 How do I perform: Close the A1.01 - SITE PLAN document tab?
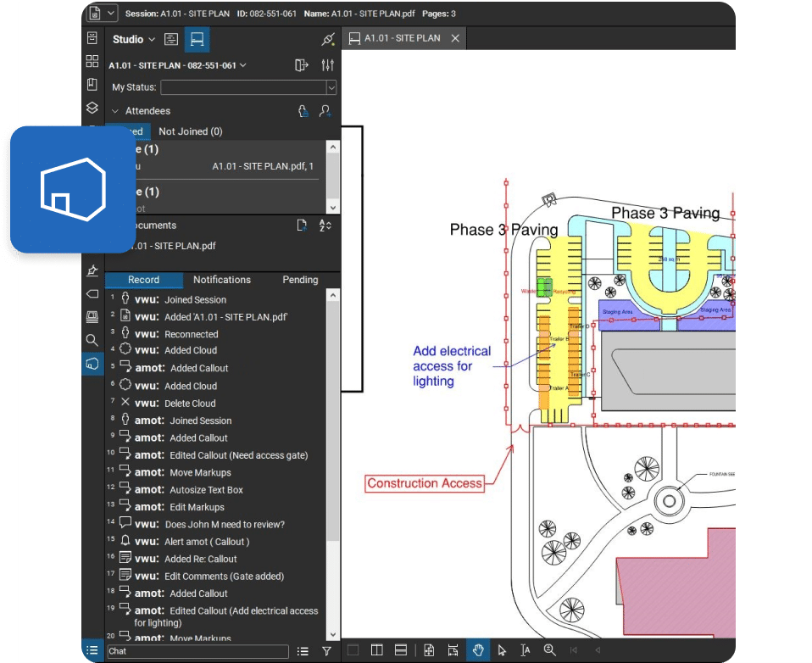pos(455,38)
